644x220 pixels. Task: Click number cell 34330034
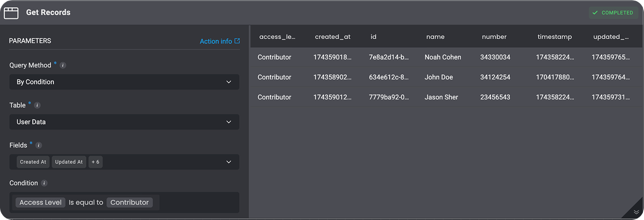pyautogui.click(x=495, y=57)
